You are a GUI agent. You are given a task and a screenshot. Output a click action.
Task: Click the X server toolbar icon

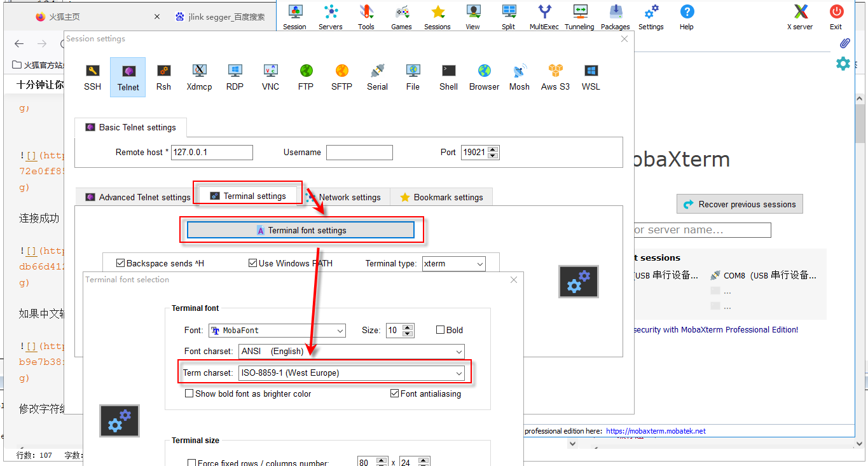(800, 17)
